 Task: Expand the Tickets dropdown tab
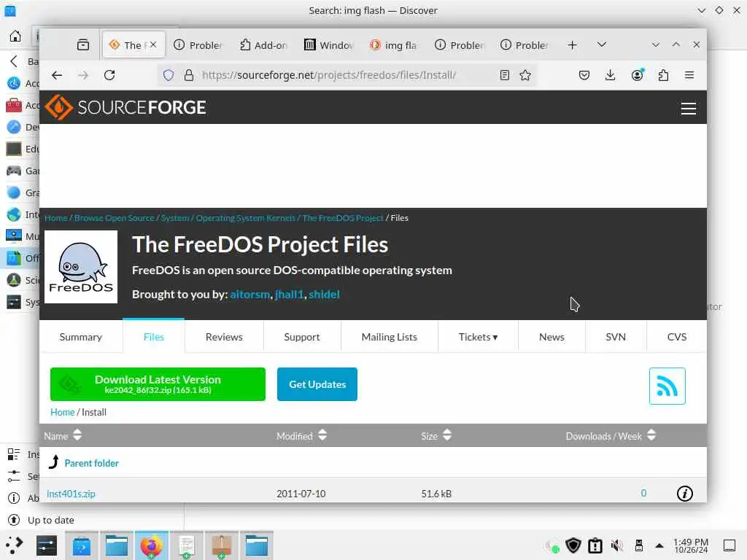478,337
